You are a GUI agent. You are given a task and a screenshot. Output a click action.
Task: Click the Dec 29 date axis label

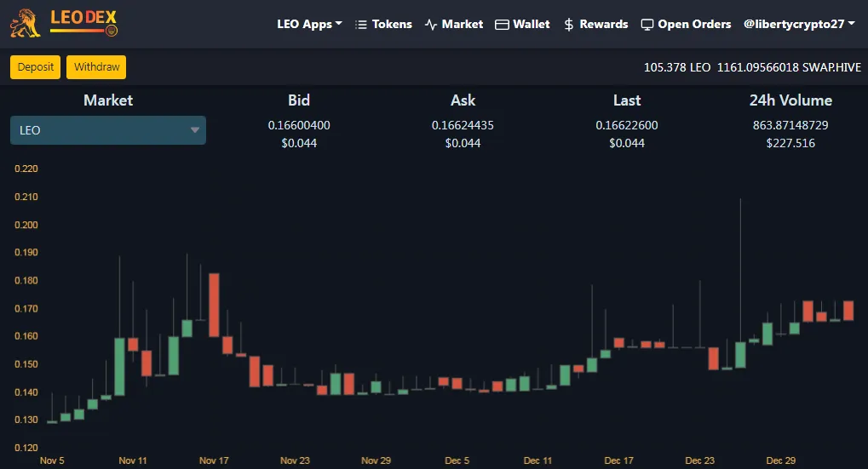pyautogui.click(x=780, y=460)
